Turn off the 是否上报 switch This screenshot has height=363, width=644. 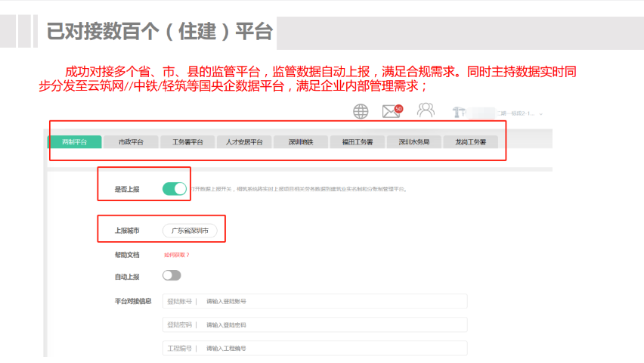click(x=175, y=188)
